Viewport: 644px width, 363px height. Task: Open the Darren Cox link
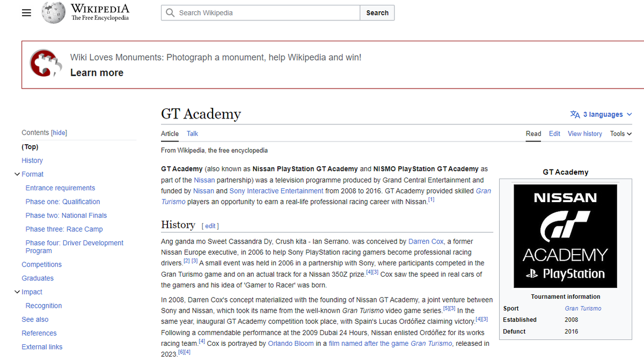426,242
